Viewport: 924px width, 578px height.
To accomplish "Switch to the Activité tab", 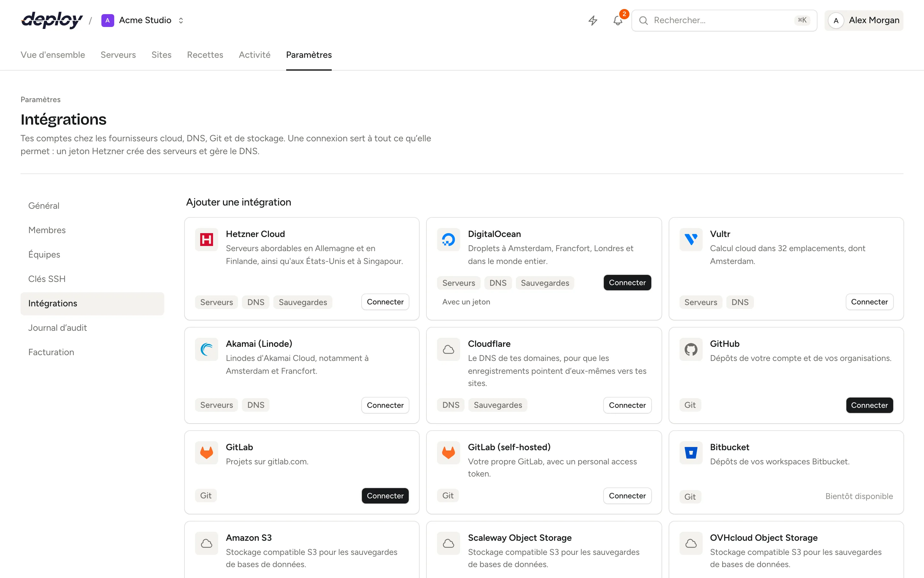I will pyautogui.click(x=254, y=55).
